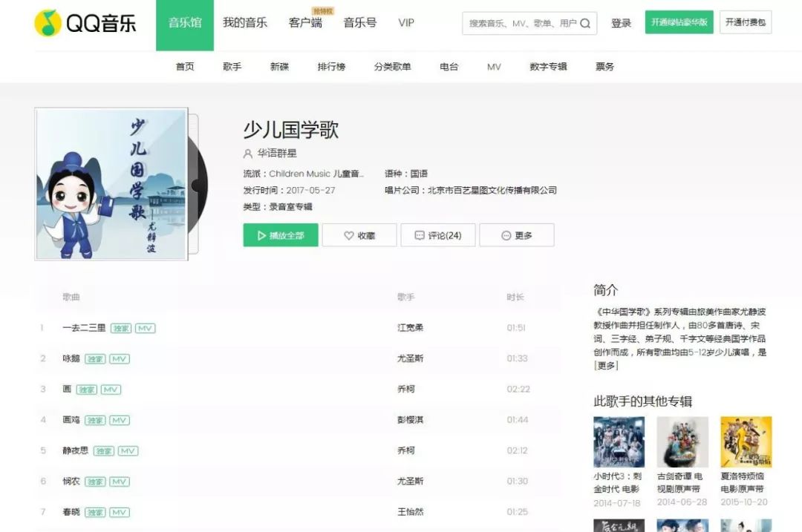This screenshot has height=532, width=802.
Task: Click the 登录 link
Action: (x=621, y=23)
